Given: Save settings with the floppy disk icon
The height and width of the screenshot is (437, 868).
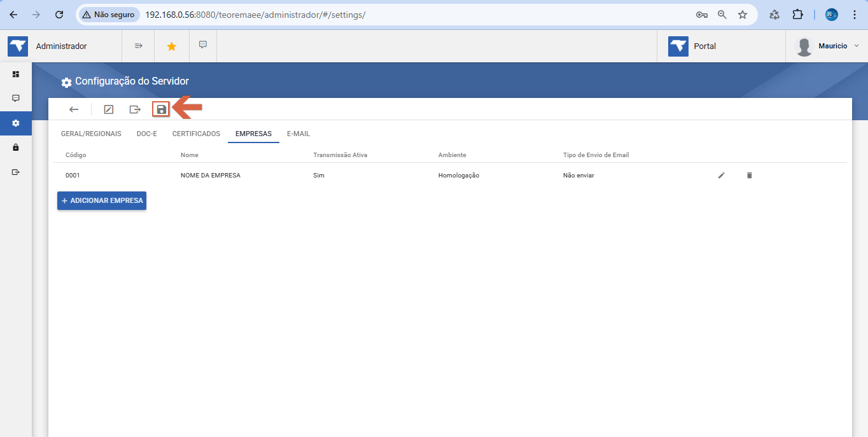Looking at the screenshot, I should (162, 109).
